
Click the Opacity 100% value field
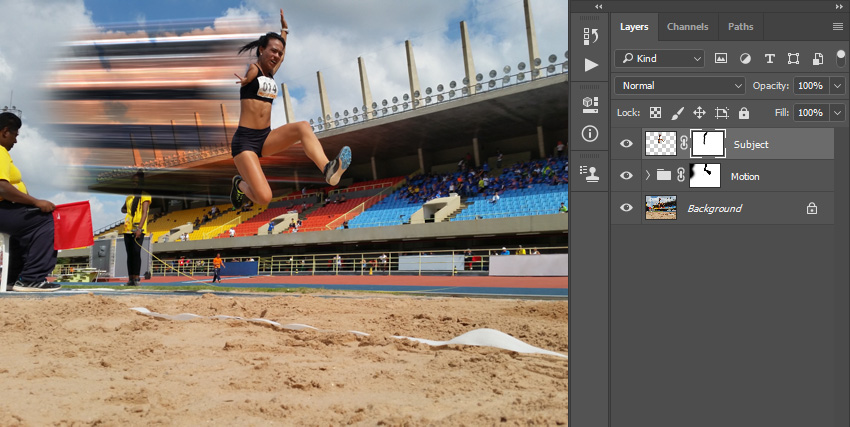(811, 86)
